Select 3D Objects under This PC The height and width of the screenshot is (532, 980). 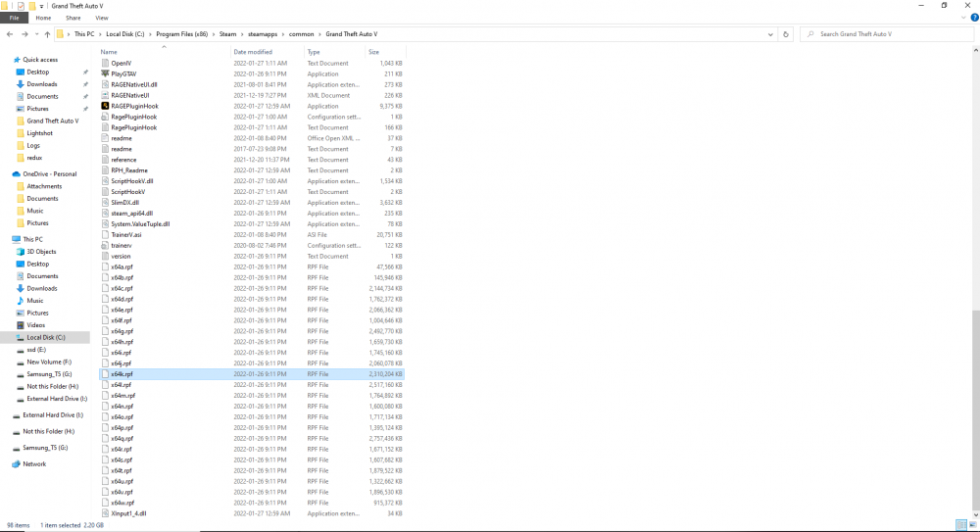(41, 252)
